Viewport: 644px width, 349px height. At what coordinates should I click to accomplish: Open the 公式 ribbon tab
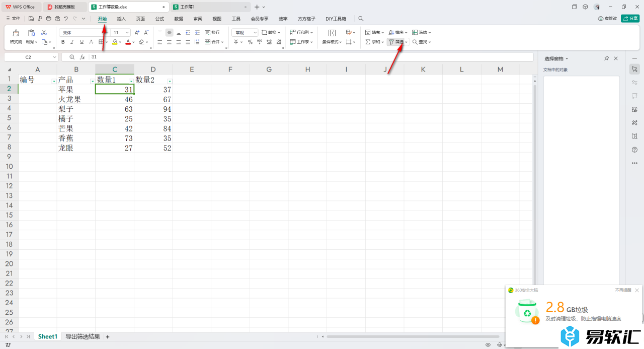(159, 19)
